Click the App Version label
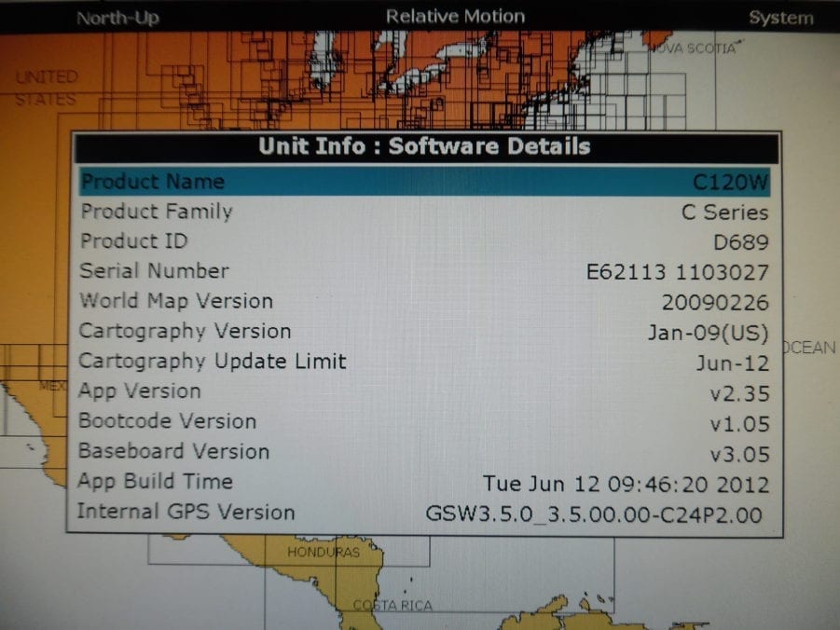Viewport: 840px width, 630px height. [139, 391]
